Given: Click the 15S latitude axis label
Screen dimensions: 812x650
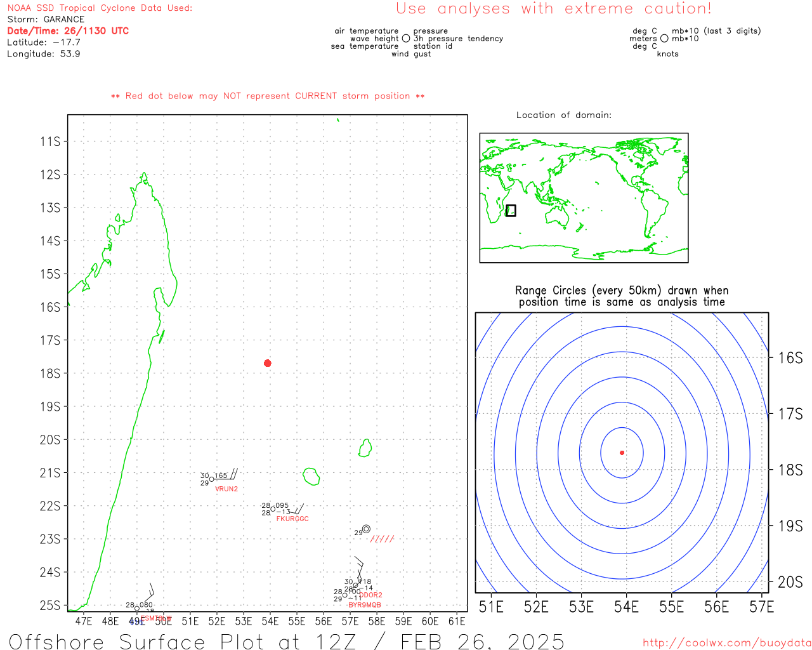Looking at the screenshot, I should (50, 274).
